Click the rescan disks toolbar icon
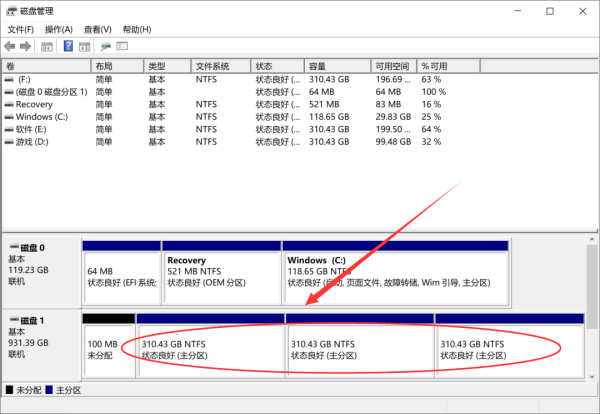Viewport: 600px width, 414px height. pos(106,46)
